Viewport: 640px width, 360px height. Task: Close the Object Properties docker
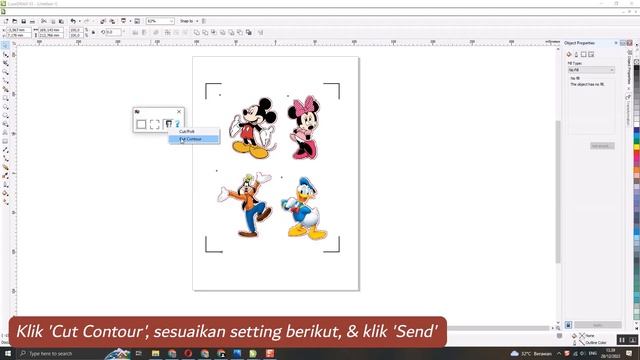coord(629,43)
